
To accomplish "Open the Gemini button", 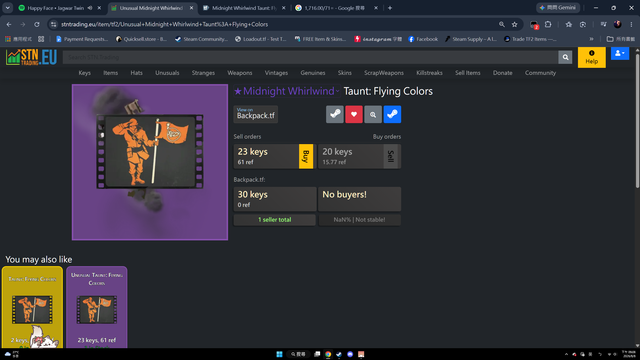I will point(558,8).
